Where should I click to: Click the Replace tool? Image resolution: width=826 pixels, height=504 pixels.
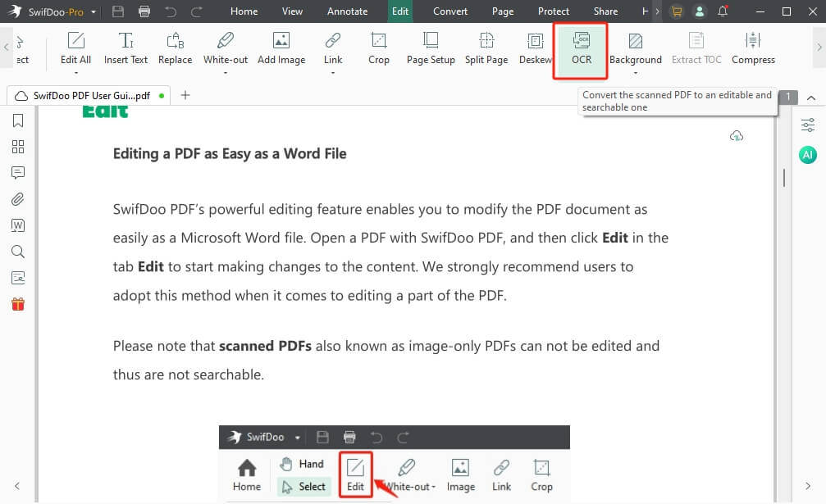coord(176,48)
